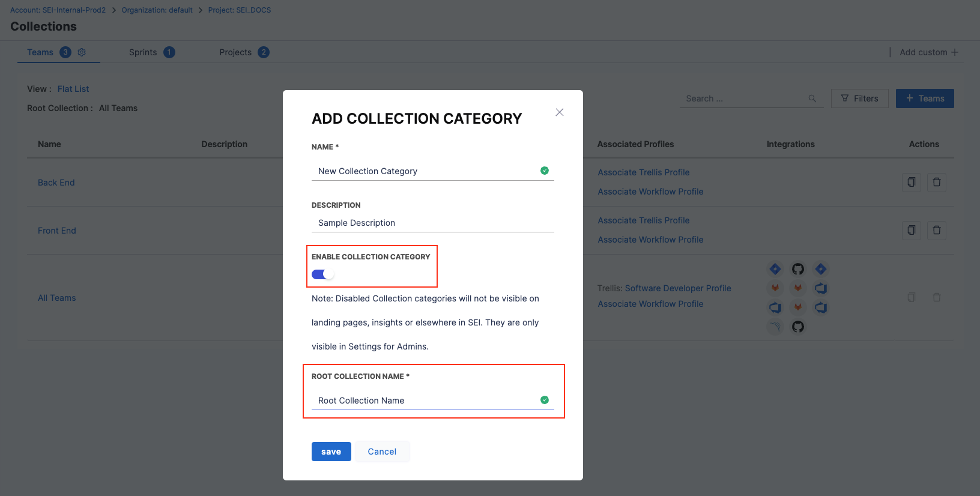
Task: Click the GitHub integration icon for All Teams
Action: pyautogui.click(x=797, y=269)
